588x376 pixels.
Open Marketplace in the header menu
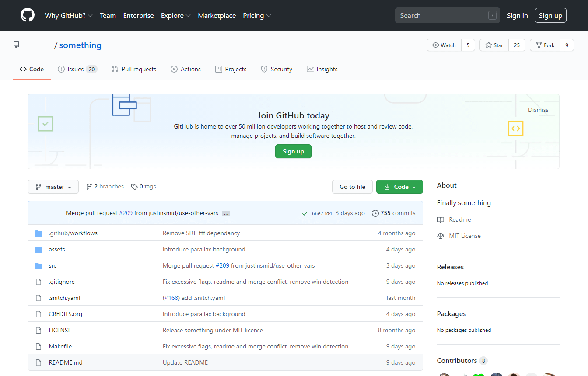click(217, 15)
